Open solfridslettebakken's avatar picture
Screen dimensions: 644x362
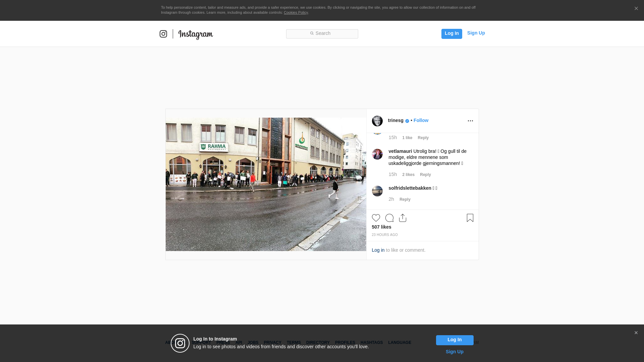point(377,191)
